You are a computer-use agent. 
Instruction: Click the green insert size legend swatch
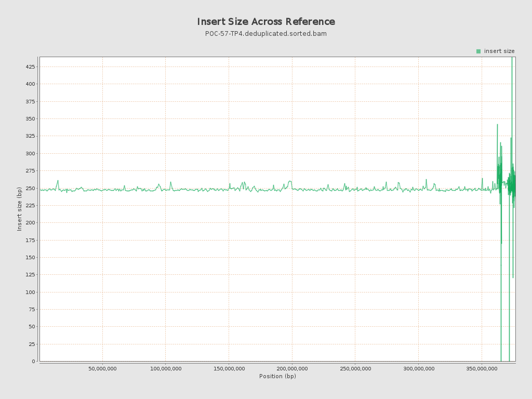point(478,51)
